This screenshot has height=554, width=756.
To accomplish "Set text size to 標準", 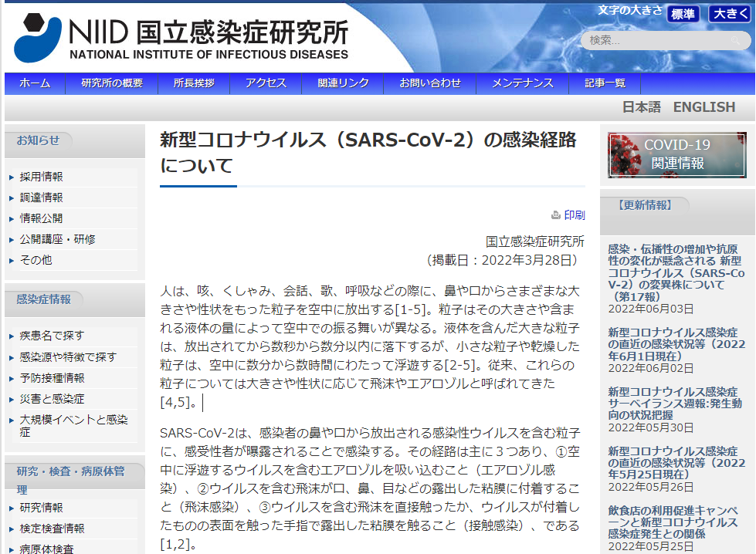I will [683, 14].
